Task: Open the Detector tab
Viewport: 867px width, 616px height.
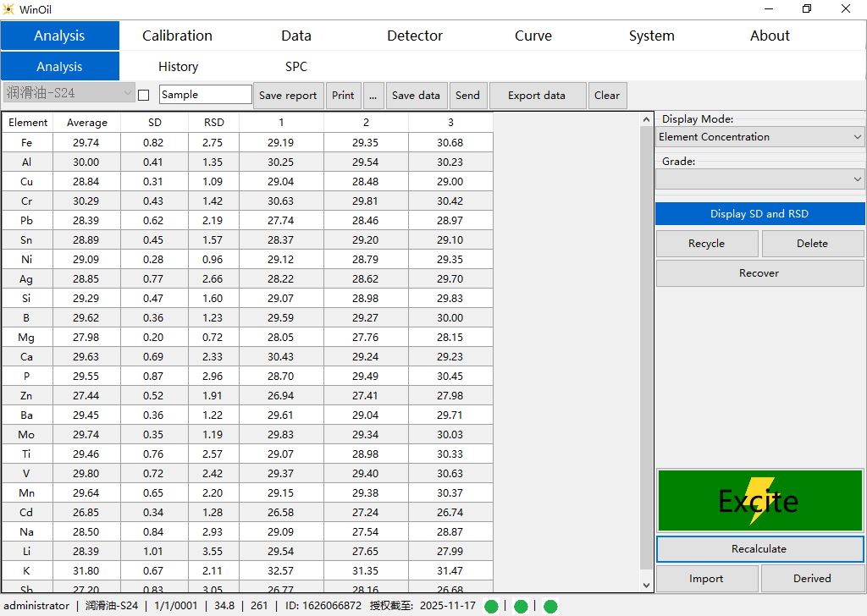Action: point(415,36)
